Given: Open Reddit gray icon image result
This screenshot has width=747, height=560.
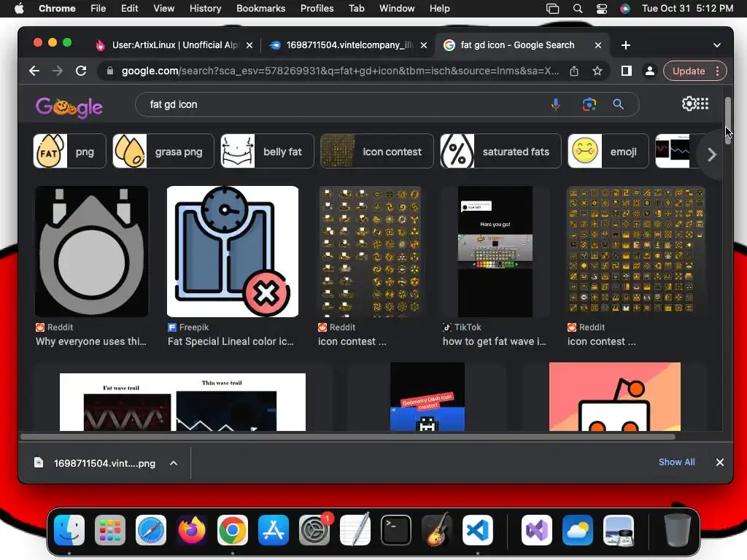Looking at the screenshot, I should [91, 252].
